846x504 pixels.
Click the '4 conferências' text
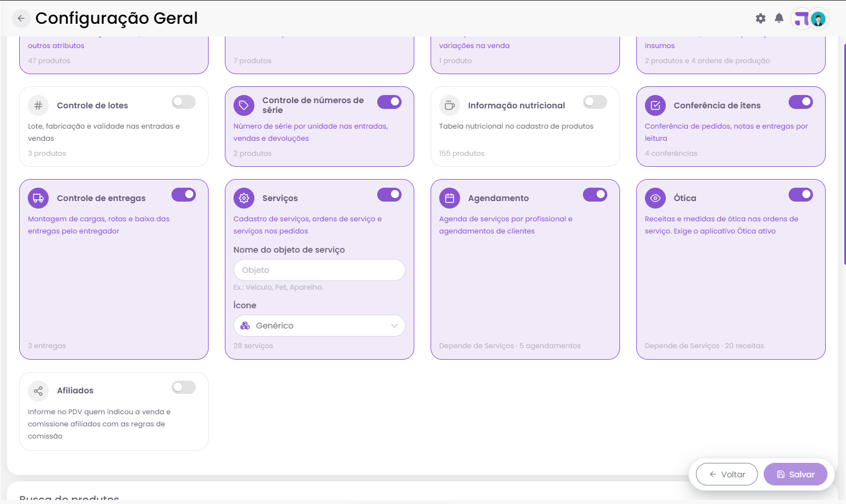(671, 154)
